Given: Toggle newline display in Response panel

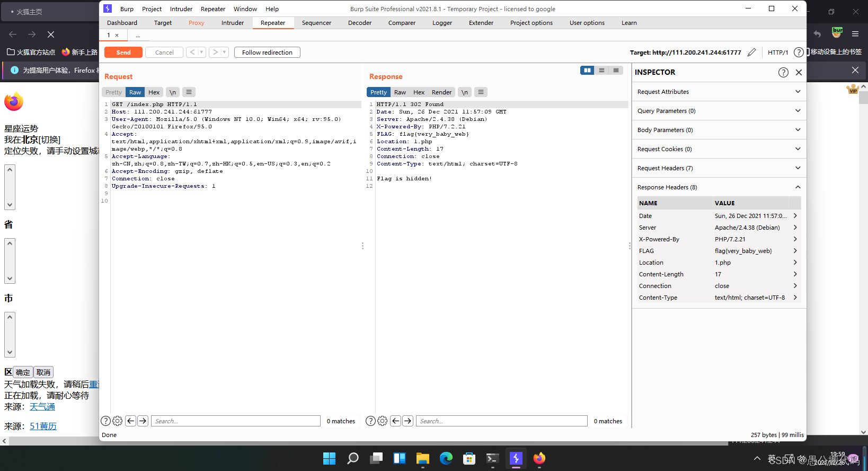Looking at the screenshot, I should [465, 92].
